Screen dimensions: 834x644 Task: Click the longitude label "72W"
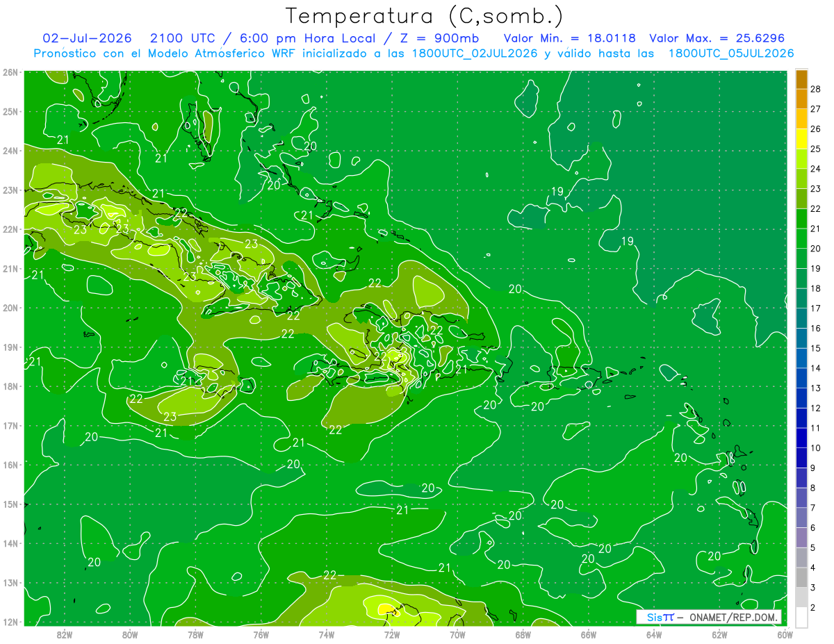391,634
